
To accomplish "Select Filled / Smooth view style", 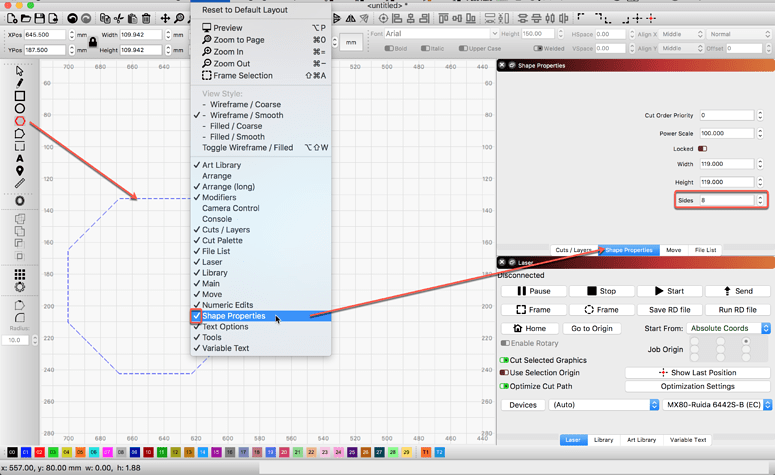I will 260,137.
